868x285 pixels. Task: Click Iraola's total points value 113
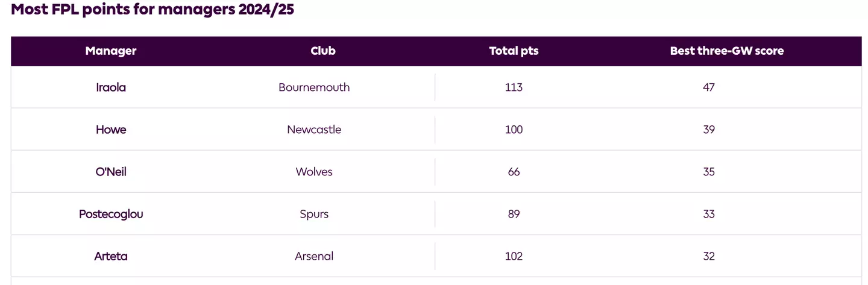(514, 87)
